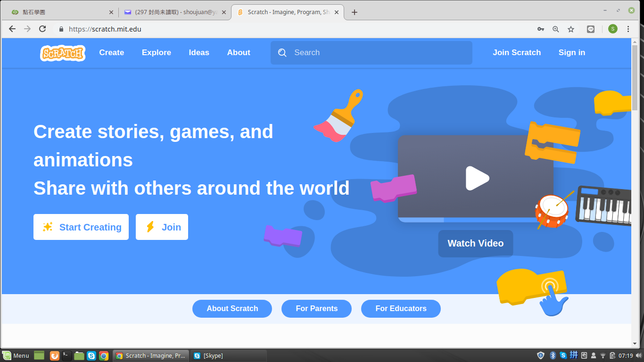Image resolution: width=644 pixels, height=362 pixels.
Task: Click the 拼 input method tray icon
Action: tap(574, 355)
